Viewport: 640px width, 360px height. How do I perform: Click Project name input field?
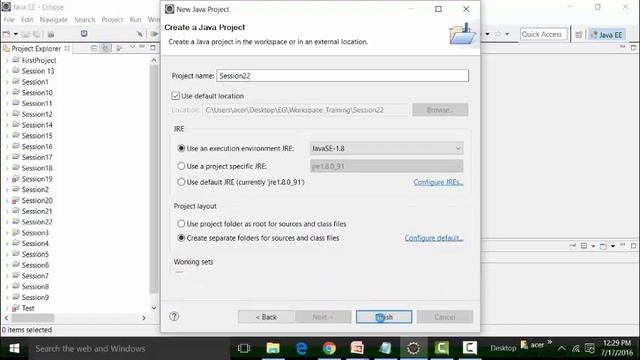tap(342, 76)
